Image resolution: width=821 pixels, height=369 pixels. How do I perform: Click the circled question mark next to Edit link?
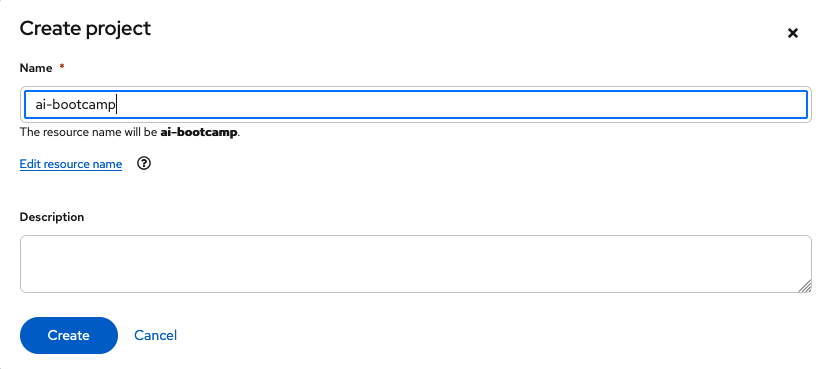click(x=144, y=164)
